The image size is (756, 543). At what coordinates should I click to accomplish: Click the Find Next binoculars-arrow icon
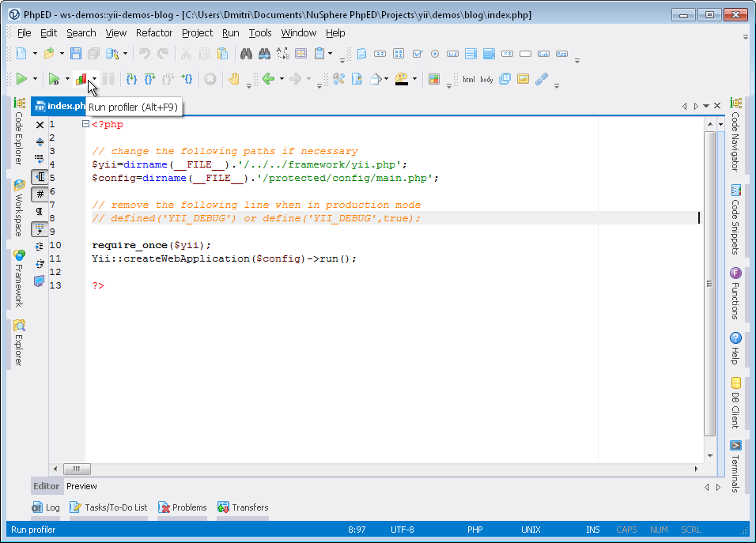[x=264, y=54]
